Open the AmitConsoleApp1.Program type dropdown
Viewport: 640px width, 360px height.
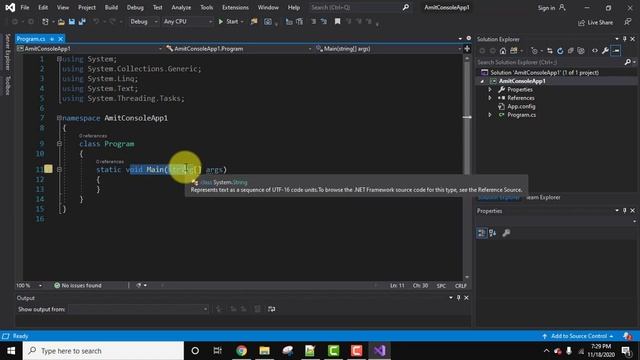238,49
